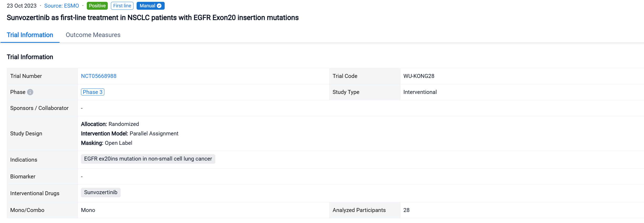This screenshot has height=223, width=644.
Task: Click the Sunvozertinib drug tag
Action: 101,192
